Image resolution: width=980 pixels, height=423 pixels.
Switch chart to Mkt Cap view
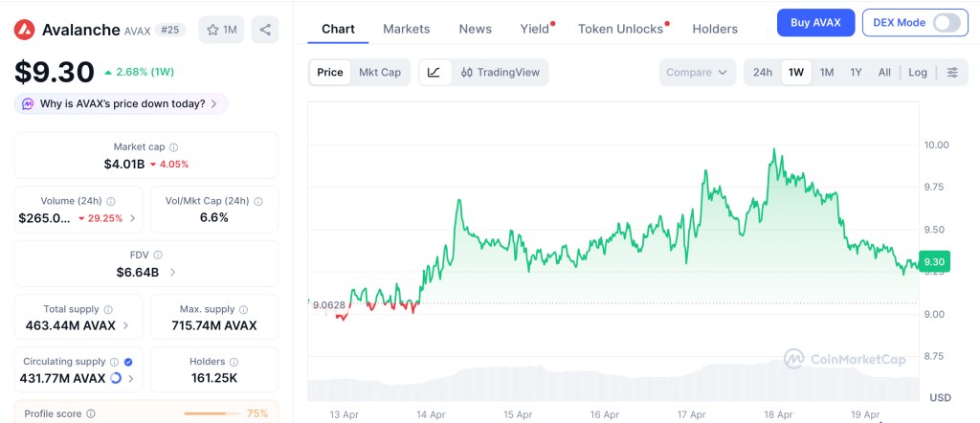380,73
